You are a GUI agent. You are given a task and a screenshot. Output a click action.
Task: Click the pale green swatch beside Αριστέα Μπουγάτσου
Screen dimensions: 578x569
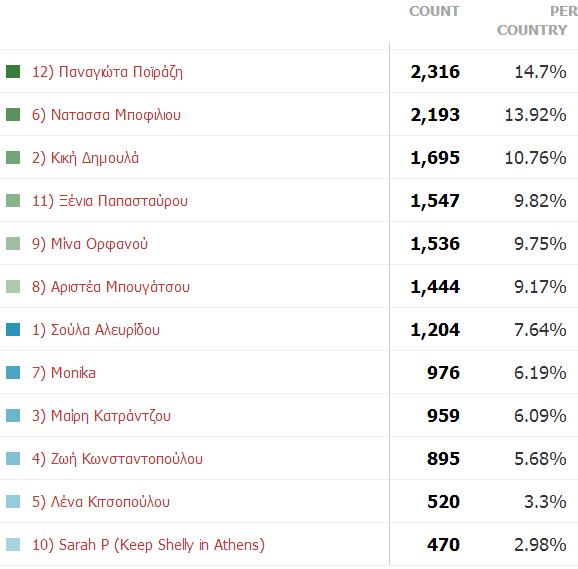pos(13,286)
